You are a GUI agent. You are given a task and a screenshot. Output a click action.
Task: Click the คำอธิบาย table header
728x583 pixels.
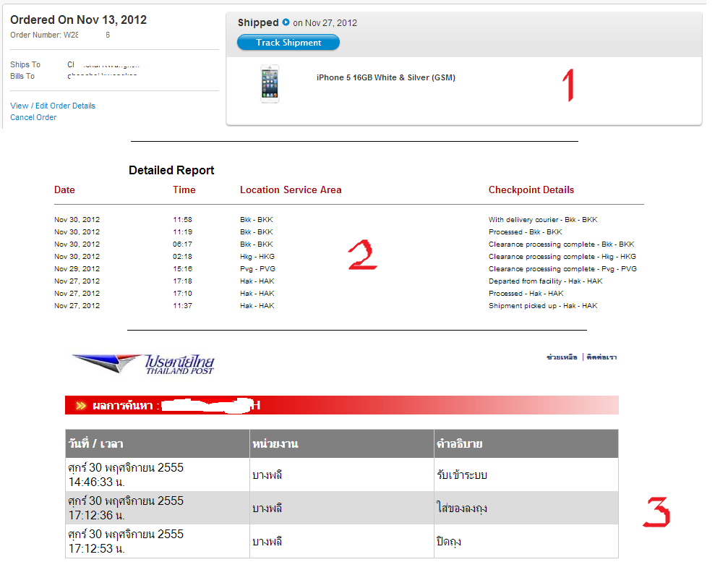coord(526,443)
